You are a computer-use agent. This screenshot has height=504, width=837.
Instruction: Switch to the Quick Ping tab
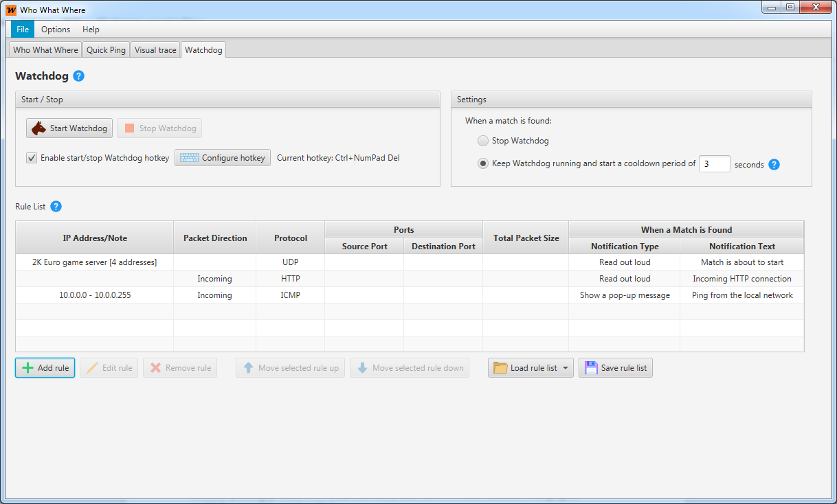[x=106, y=50]
